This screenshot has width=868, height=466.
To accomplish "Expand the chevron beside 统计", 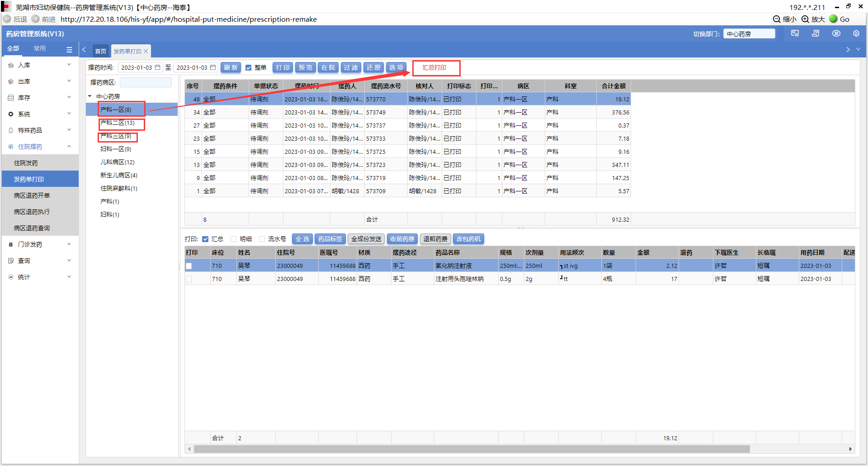I will (69, 277).
